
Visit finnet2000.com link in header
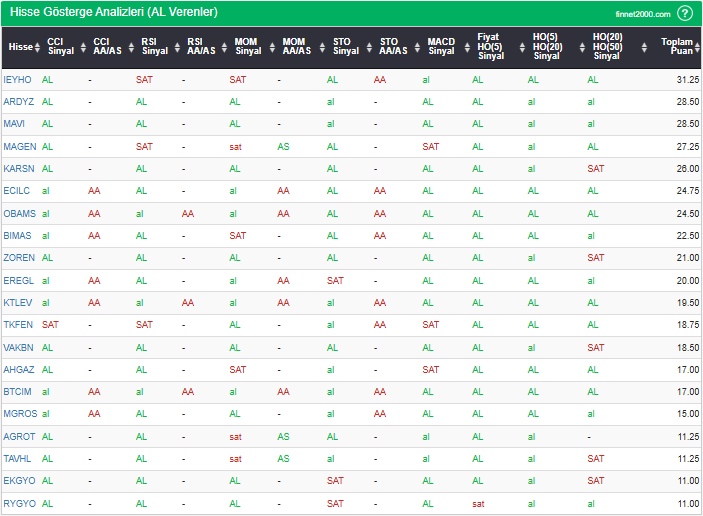coord(643,14)
